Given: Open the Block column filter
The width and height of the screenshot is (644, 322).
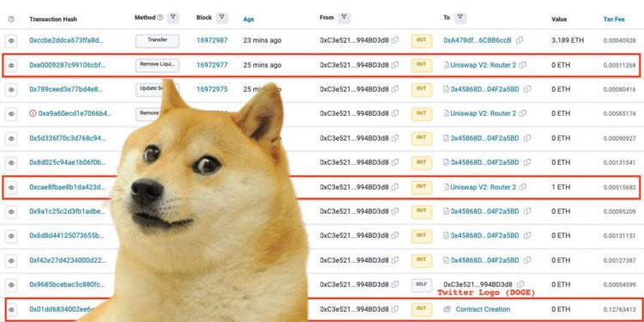Looking at the screenshot, I should 222,17.
